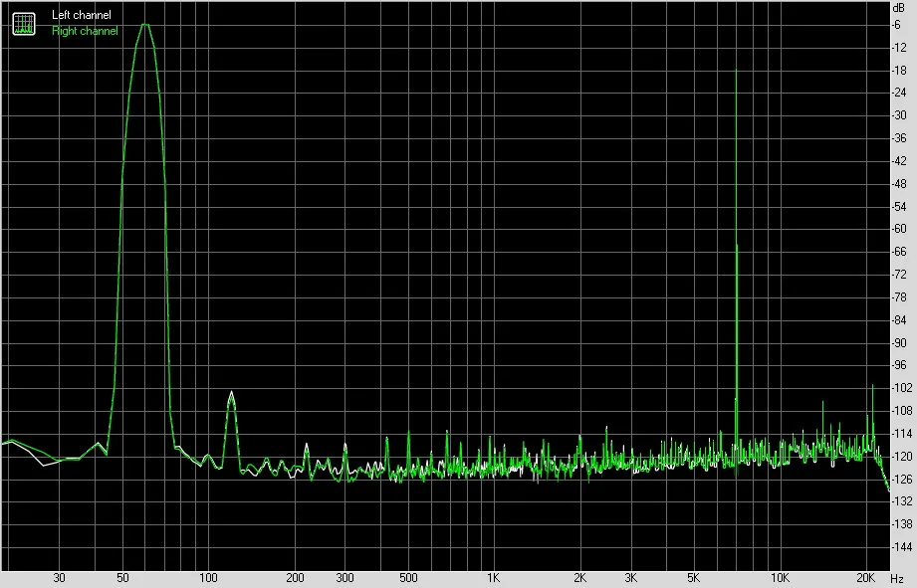The image size is (917, 588).
Task: Click the '-144' dB axis label
Action: pyautogui.click(x=902, y=547)
